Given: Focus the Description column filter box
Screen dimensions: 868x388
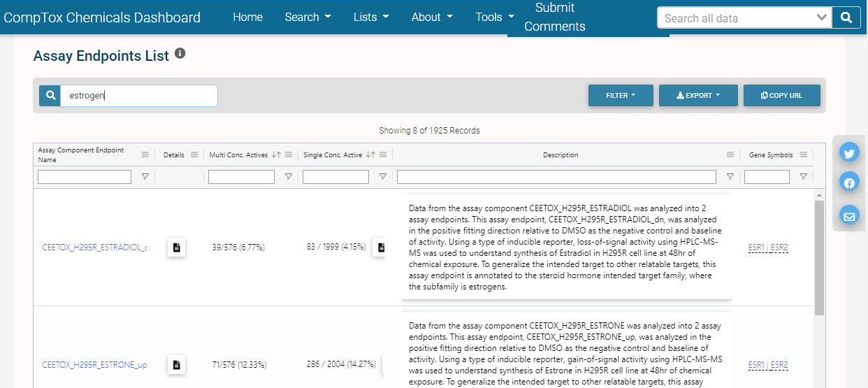Looking at the screenshot, I should (x=556, y=177).
